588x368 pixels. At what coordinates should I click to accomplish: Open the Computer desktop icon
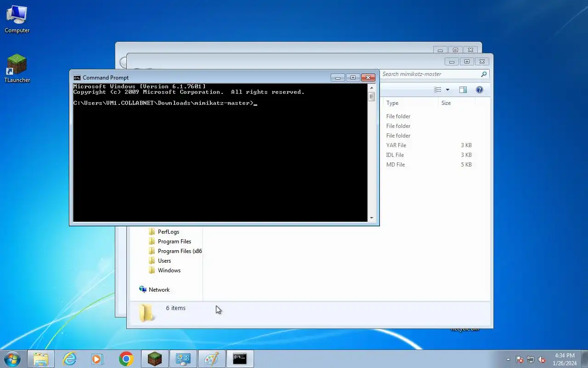(x=17, y=19)
